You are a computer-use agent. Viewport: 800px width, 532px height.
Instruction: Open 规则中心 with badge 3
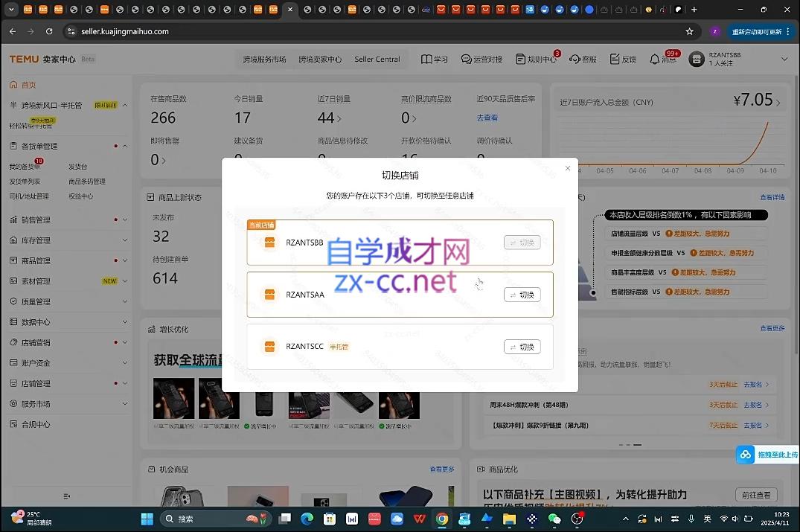[x=536, y=60]
